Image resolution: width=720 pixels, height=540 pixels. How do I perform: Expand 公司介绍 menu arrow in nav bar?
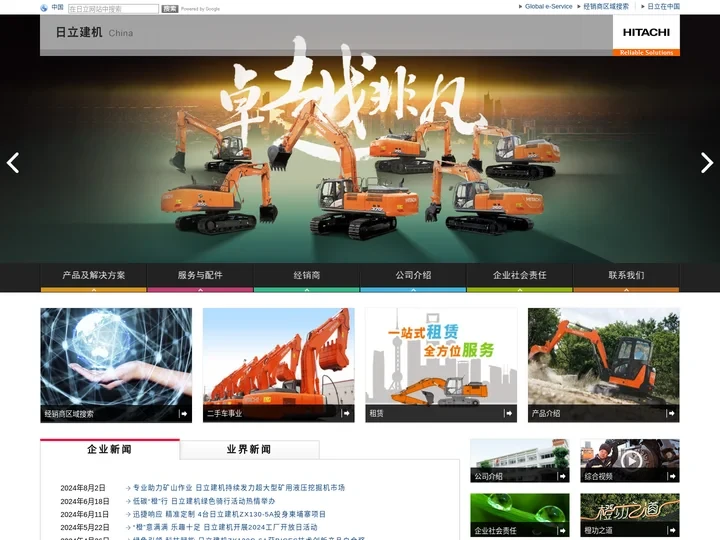pos(413,290)
